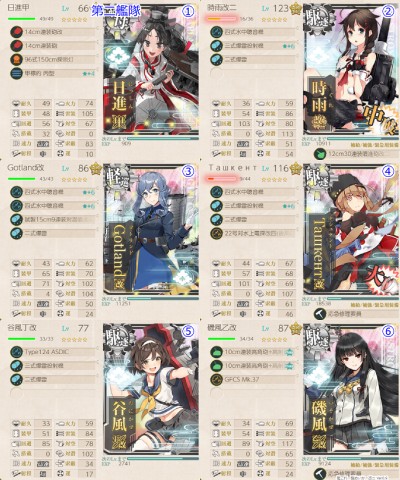Open Nisshin's ship card numbered 1
The image size is (400, 480).
[x=151, y=71]
